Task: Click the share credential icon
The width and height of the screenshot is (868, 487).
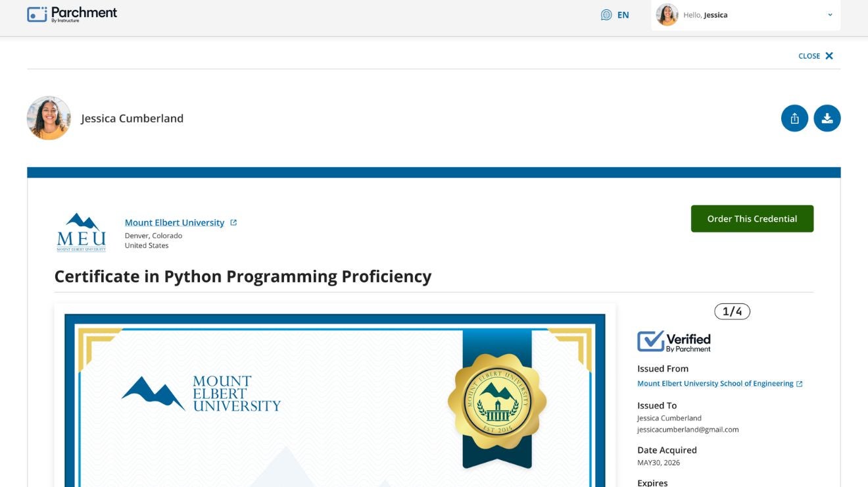Action: pos(794,118)
